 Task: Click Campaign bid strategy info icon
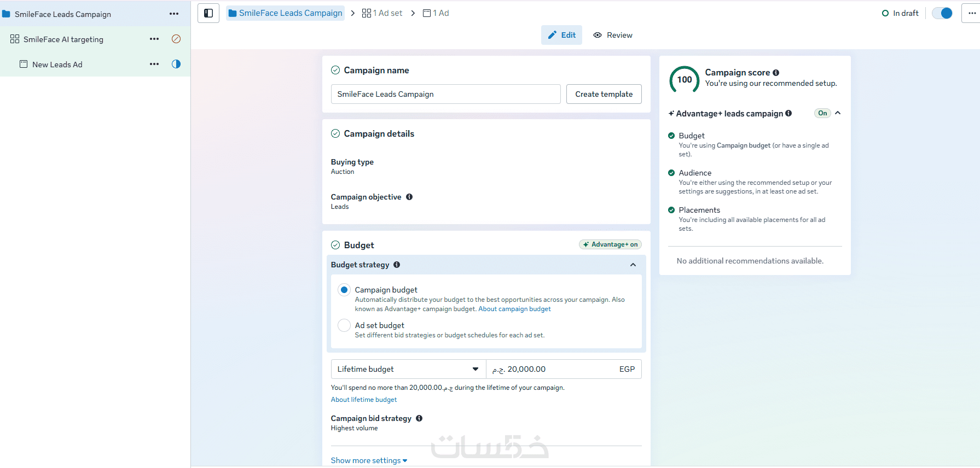(x=419, y=418)
